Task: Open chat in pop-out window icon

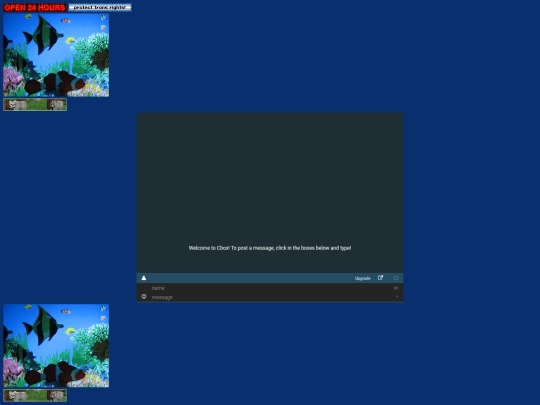Action: pos(380,278)
